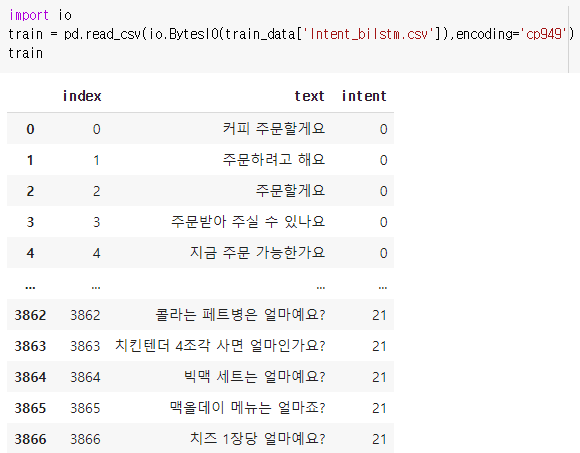
Task: Click the last code line 'train'
Action: (x=26, y=53)
